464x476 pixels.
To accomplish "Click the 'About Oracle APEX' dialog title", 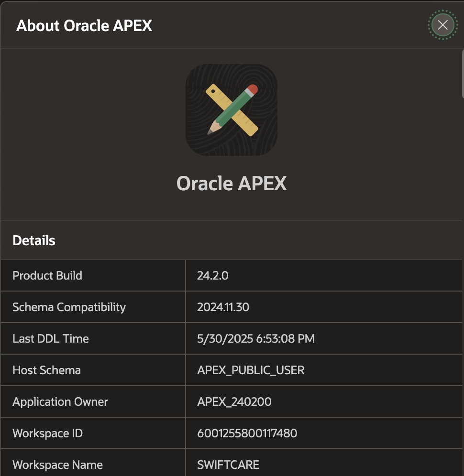I will [x=84, y=25].
